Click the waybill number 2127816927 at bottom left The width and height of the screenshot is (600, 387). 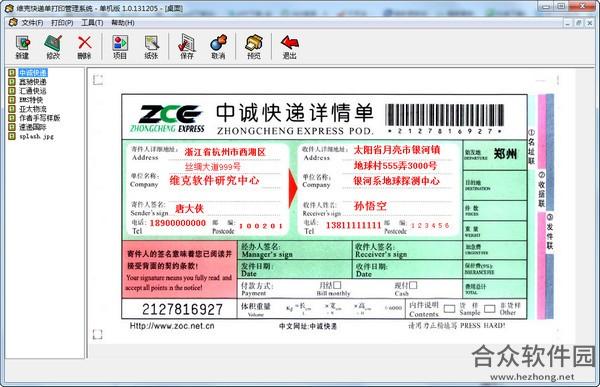click(x=182, y=309)
